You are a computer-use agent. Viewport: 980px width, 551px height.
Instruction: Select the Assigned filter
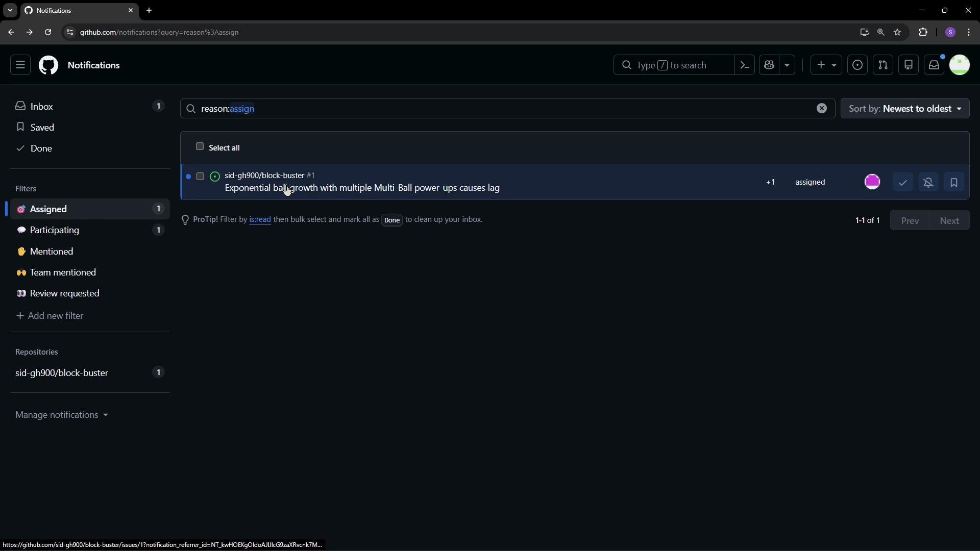[90, 209]
